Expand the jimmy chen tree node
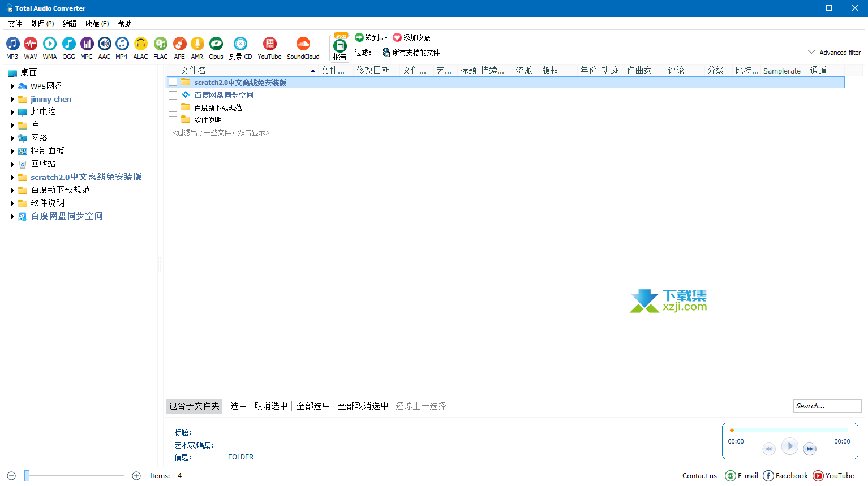The width and height of the screenshot is (868, 486). [12, 100]
